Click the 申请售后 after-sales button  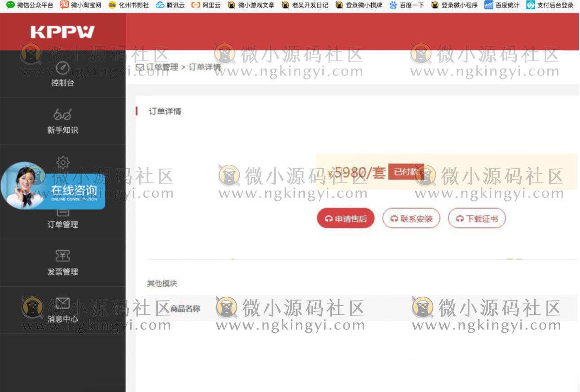click(x=345, y=218)
